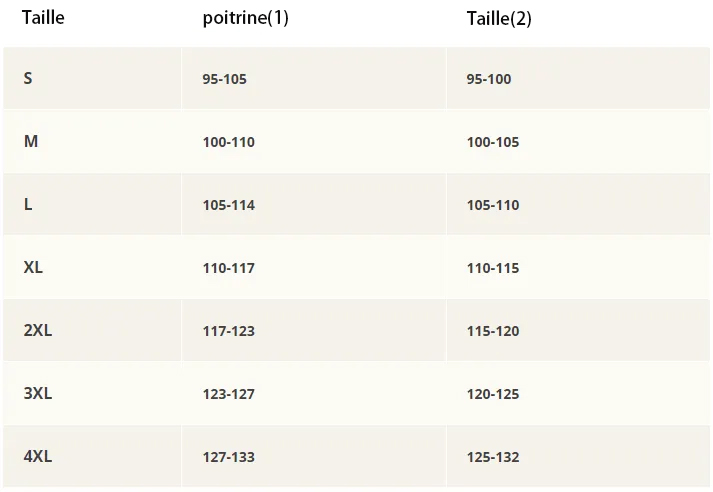Click the Taille column header
The height and width of the screenshot is (492, 713).
point(43,18)
